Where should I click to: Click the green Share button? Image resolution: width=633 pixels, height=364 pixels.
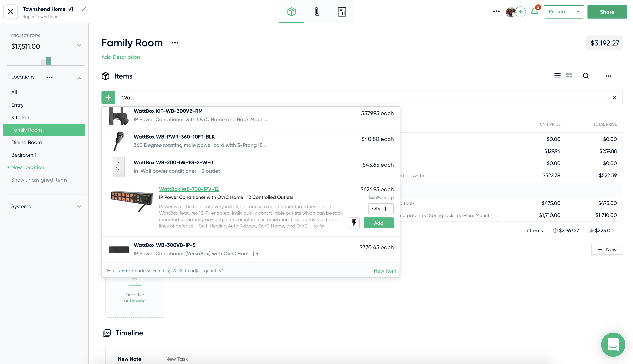(x=607, y=12)
